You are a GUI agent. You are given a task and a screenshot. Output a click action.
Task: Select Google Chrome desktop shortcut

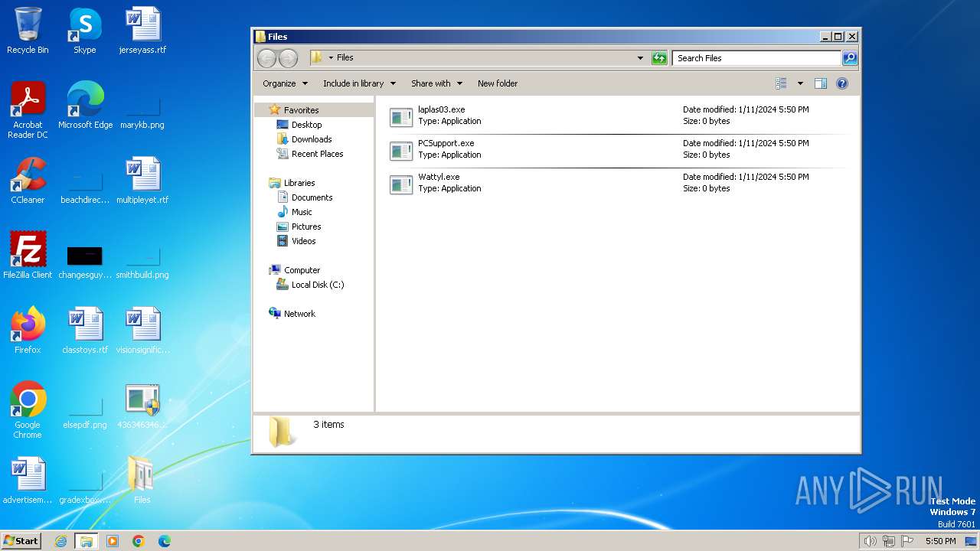[28, 410]
